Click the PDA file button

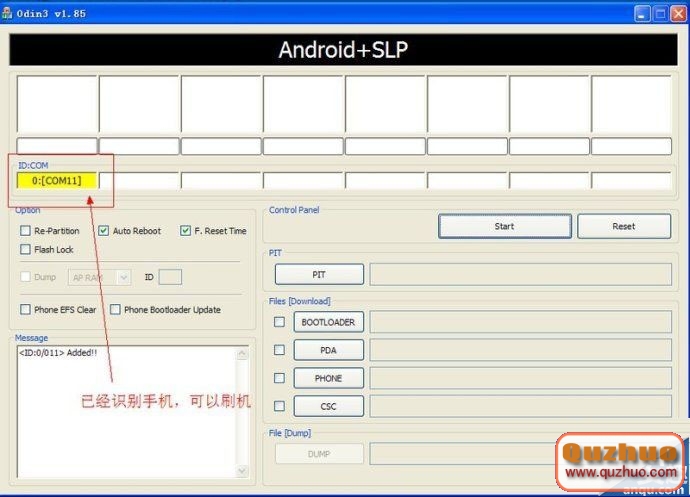tap(328, 350)
